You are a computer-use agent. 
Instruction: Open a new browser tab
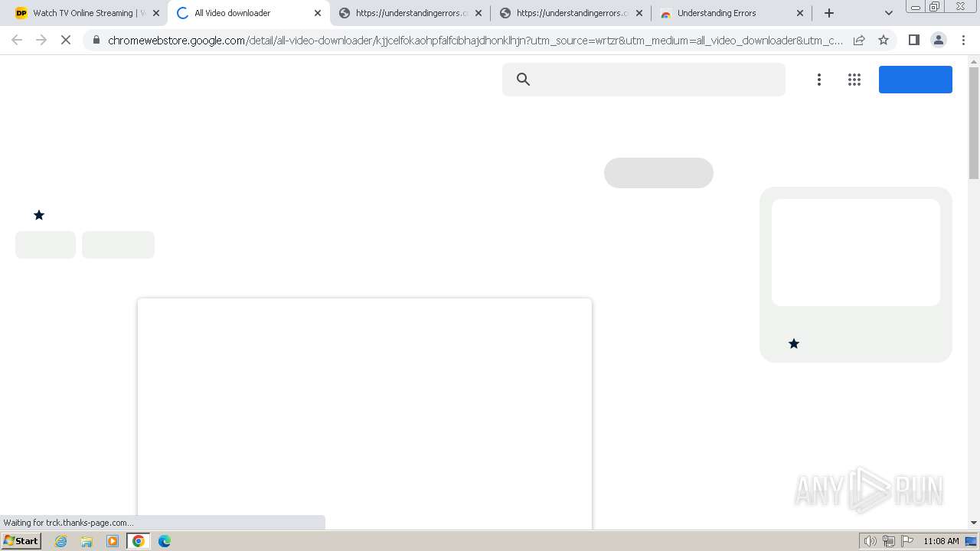point(829,13)
